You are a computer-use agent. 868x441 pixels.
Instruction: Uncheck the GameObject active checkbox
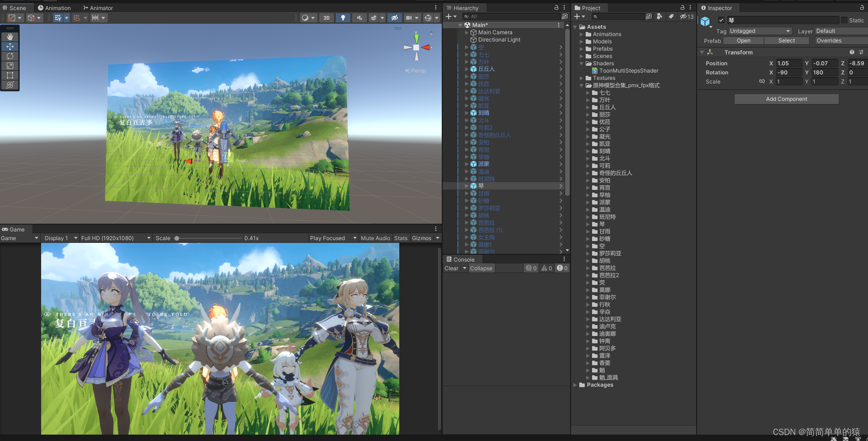coord(721,20)
